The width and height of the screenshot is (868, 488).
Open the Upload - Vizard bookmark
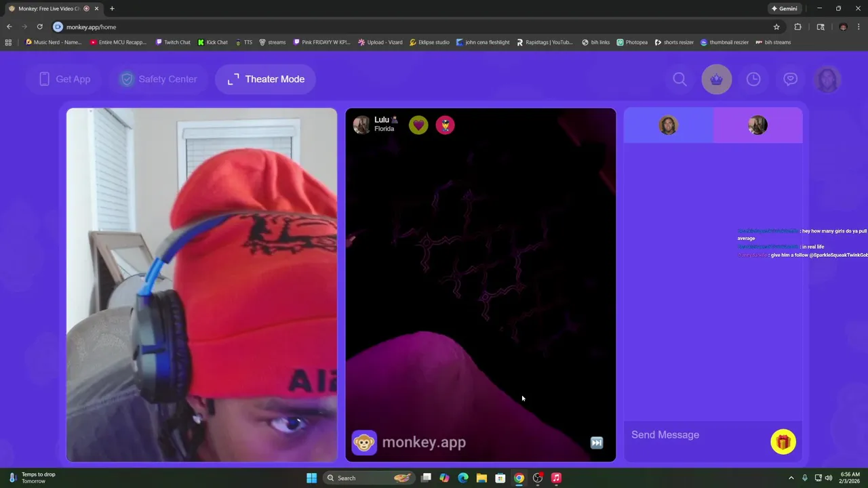[380, 42]
